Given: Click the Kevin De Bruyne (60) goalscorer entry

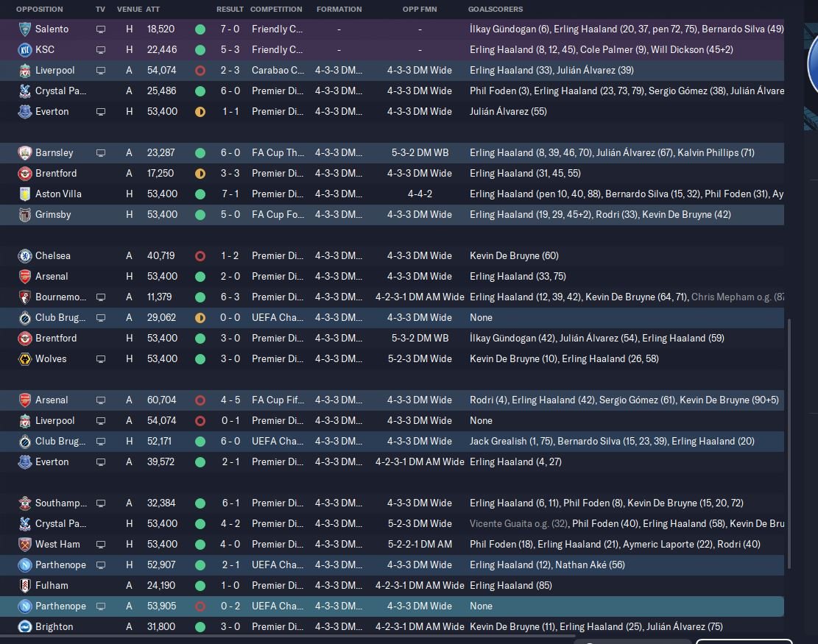Looking at the screenshot, I should tap(514, 255).
